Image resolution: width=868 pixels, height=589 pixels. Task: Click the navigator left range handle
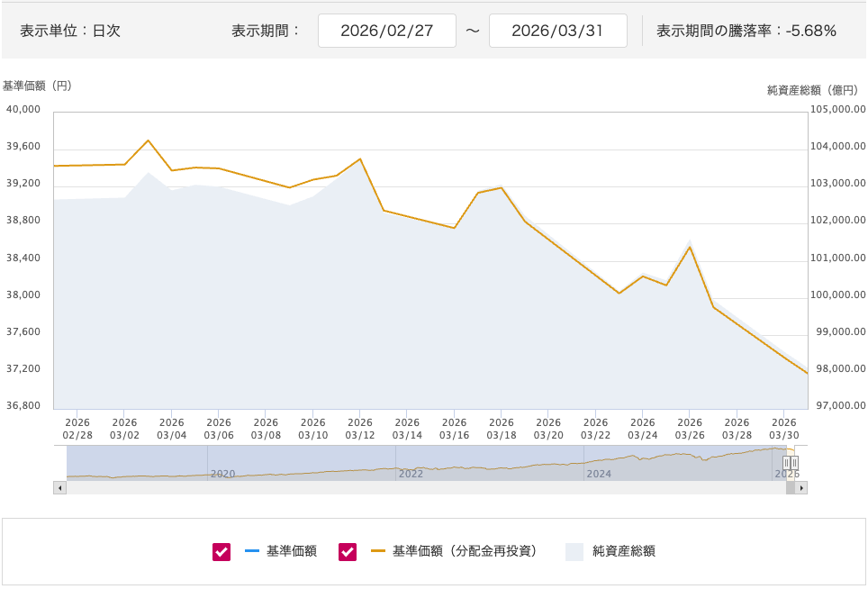[x=786, y=463]
